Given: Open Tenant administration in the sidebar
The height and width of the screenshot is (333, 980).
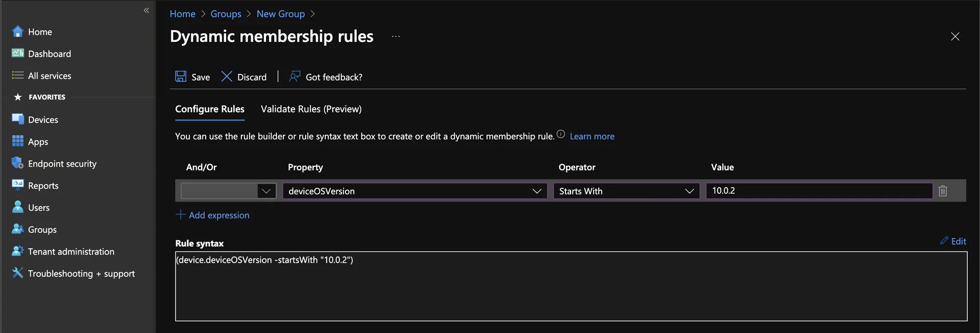Looking at the screenshot, I should click(71, 251).
